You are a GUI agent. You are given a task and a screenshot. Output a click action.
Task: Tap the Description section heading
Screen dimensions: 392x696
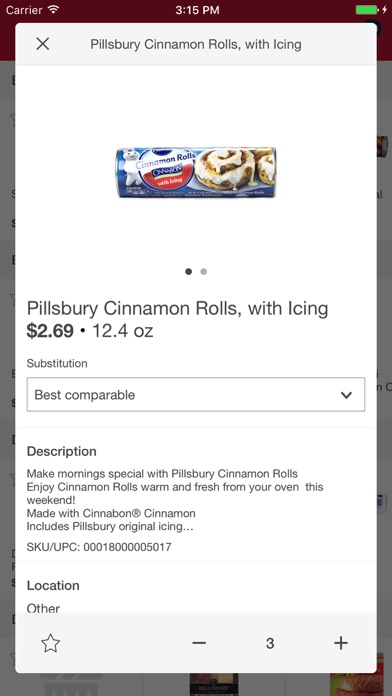[x=62, y=451]
